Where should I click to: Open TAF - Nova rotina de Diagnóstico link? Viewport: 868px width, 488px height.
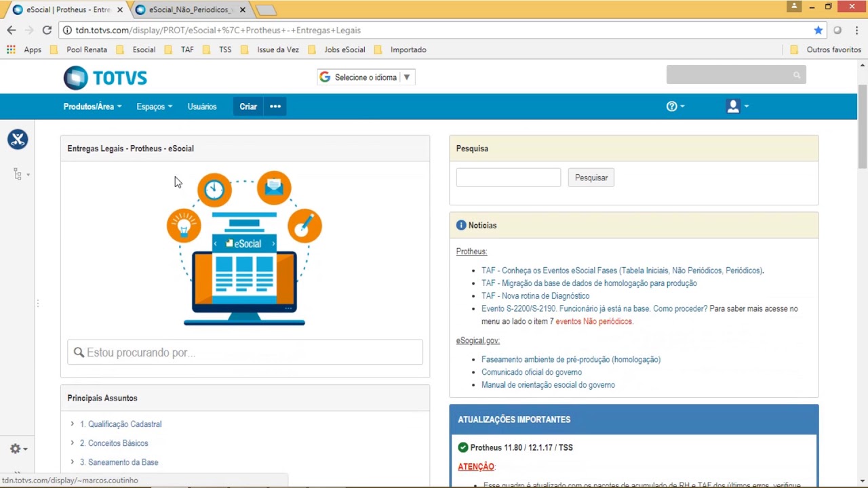point(535,296)
